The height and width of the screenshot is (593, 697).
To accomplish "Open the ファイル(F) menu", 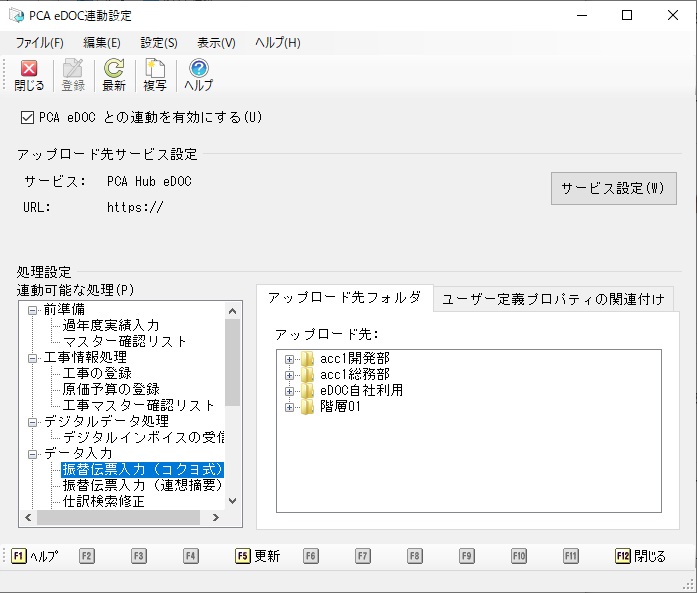I will 40,43.
